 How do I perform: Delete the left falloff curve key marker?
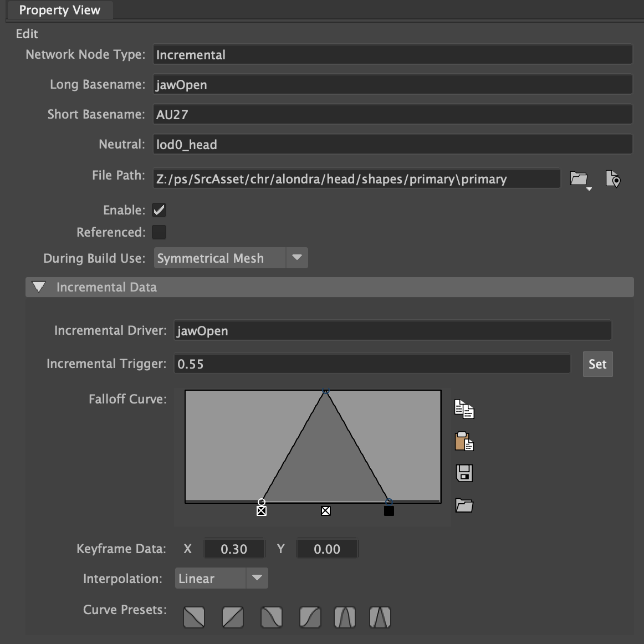pyautogui.click(x=262, y=511)
